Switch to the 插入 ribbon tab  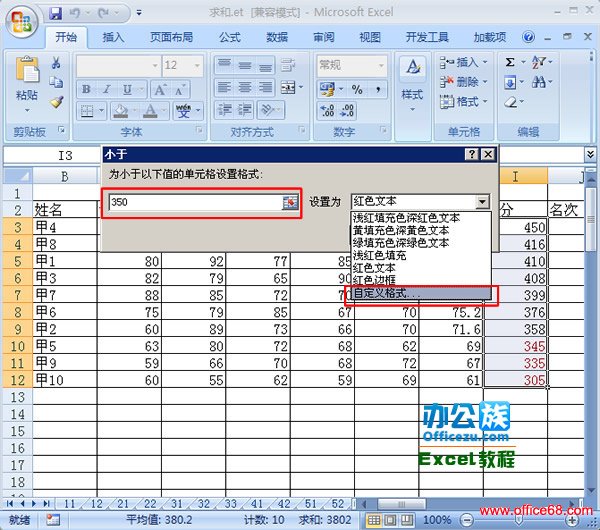(x=113, y=37)
